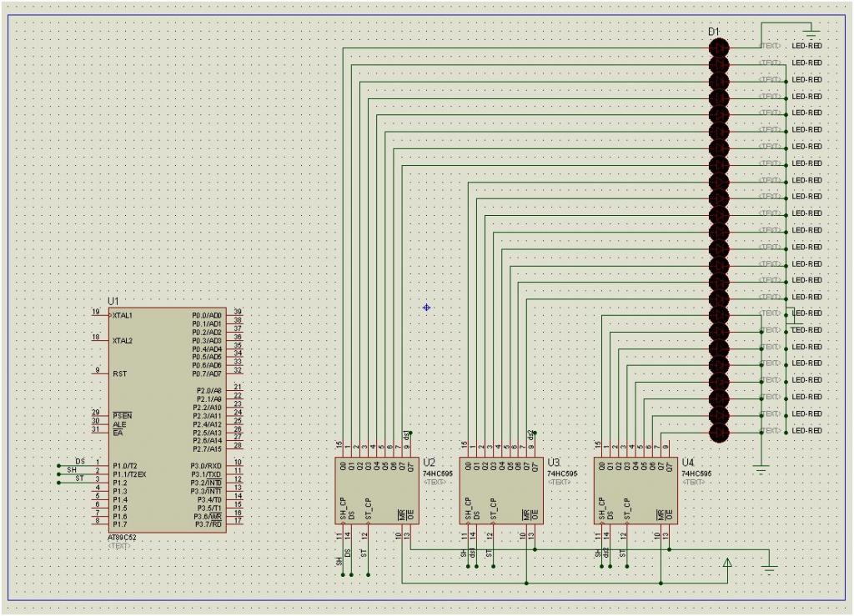This screenshot has height=616, width=854.
Task: Click the ground symbol below the LED column
Action: pos(761,468)
